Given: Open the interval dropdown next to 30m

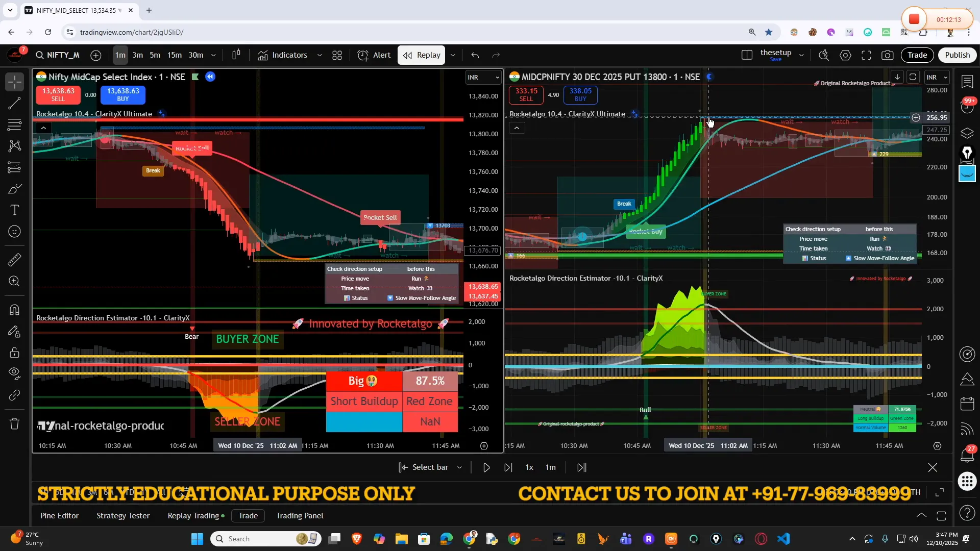Looking at the screenshot, I should click(213, 55).
